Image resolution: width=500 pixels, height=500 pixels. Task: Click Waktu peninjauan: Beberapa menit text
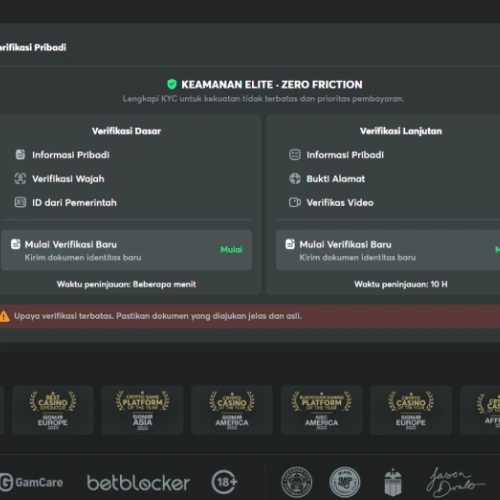point(126,284)
